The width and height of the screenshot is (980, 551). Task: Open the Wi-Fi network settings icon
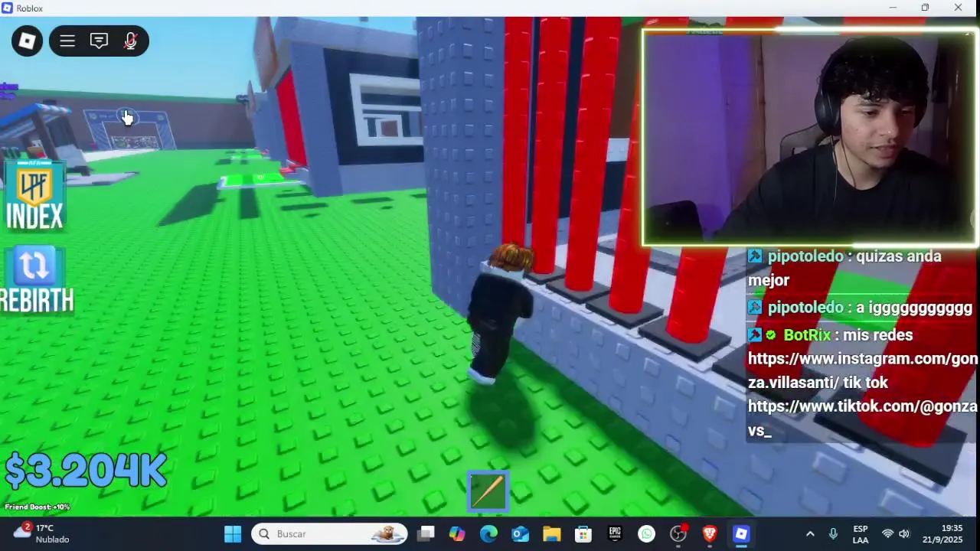(x=887, y=534)
